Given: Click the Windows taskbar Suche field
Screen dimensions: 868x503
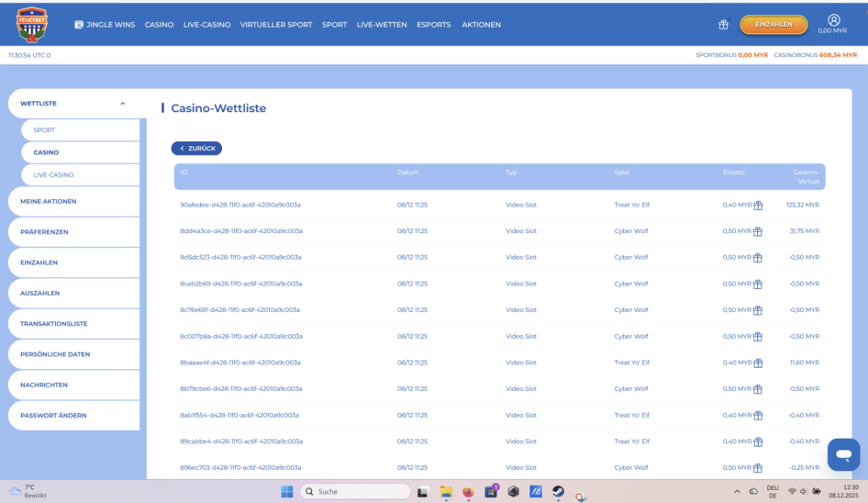Looking at the screenshot, I should coord(354,492).
